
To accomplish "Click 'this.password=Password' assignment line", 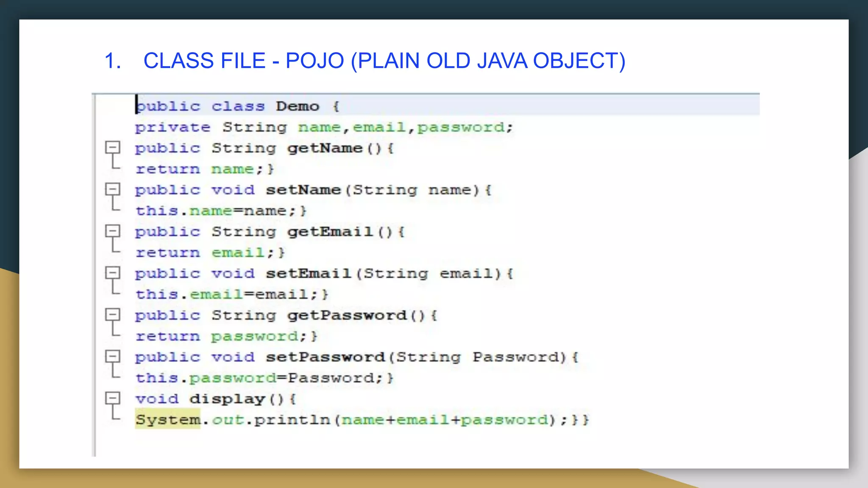I will 264,378.
